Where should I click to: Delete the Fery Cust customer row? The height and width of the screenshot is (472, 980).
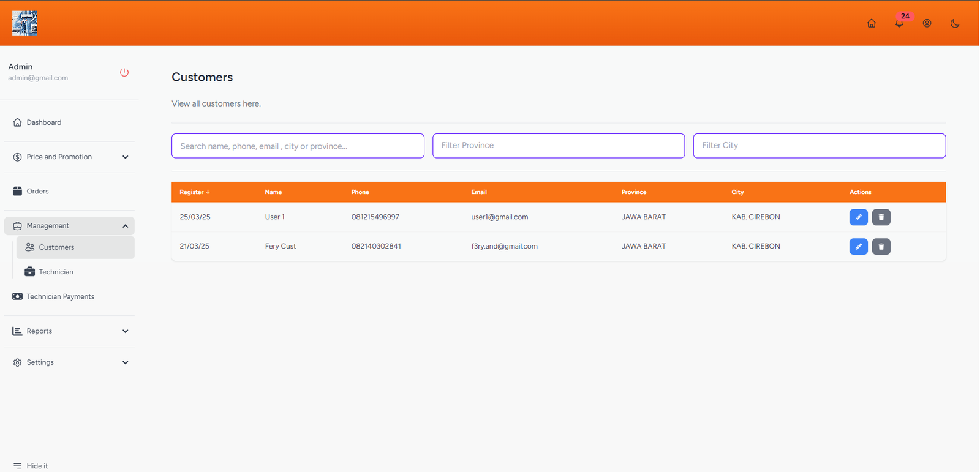[x=881, y=247]
